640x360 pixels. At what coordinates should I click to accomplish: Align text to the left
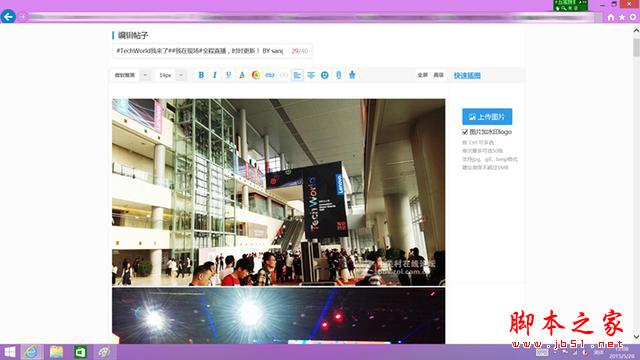pos(297,75)
